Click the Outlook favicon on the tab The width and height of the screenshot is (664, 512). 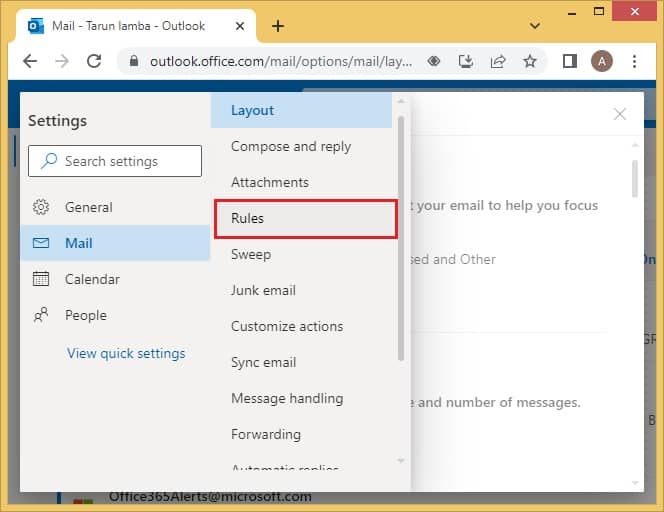coord(36,26)
